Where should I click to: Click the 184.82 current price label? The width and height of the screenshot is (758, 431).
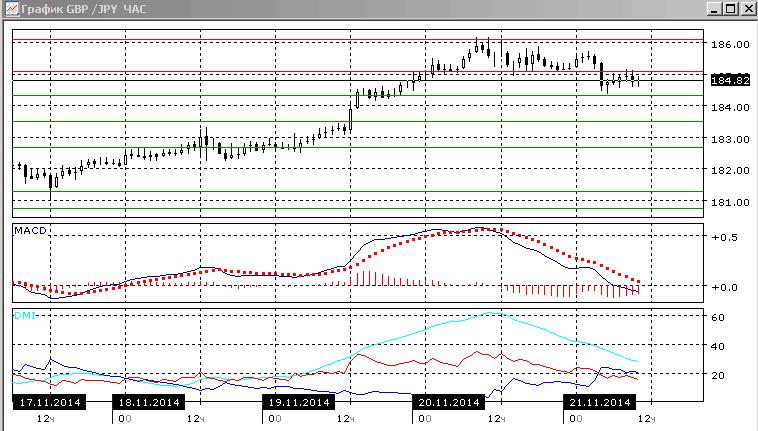click(x=730, y=80)
